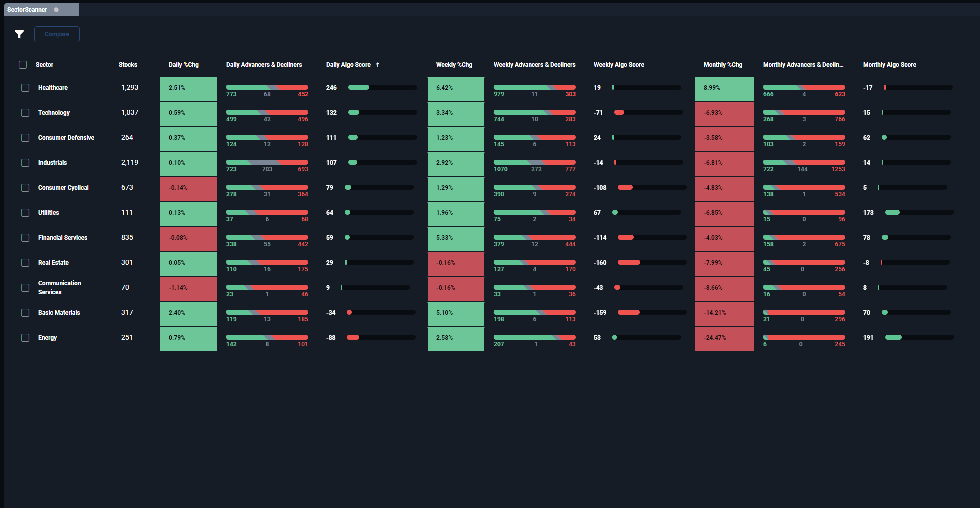980x508 pixels.
Task: Check the Healthcare row checkbox
Action: 25,88
